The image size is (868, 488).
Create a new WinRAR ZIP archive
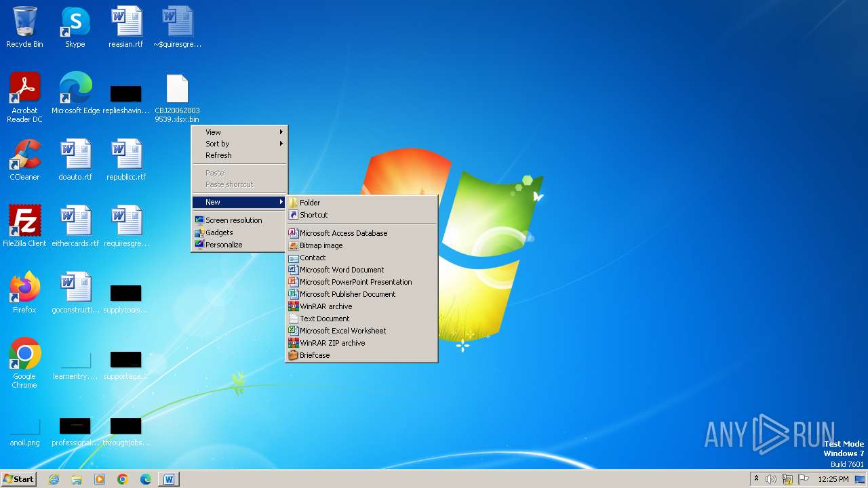click(x=361, y=343)
